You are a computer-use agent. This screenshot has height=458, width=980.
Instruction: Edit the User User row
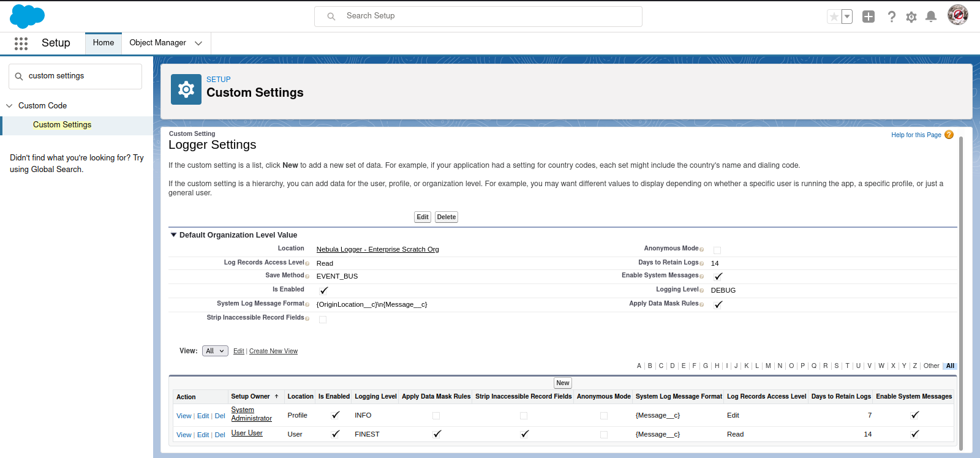click(203, 435)
